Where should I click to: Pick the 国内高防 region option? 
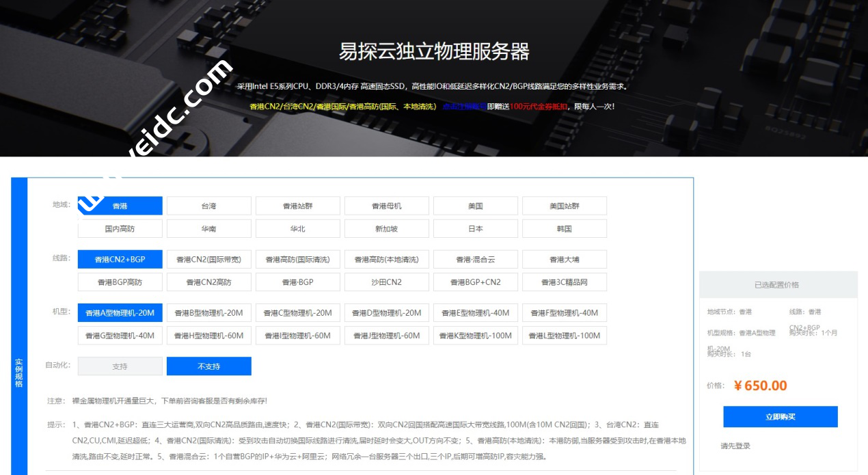click(120, 228)
